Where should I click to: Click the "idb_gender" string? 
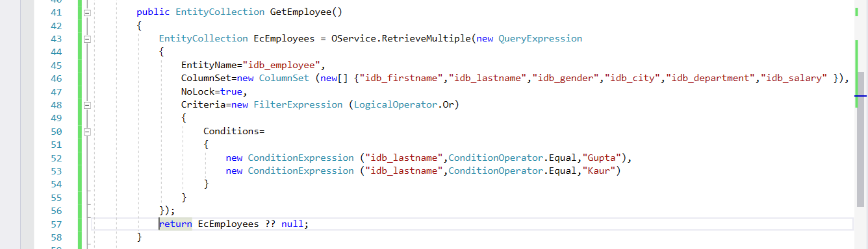566,78
